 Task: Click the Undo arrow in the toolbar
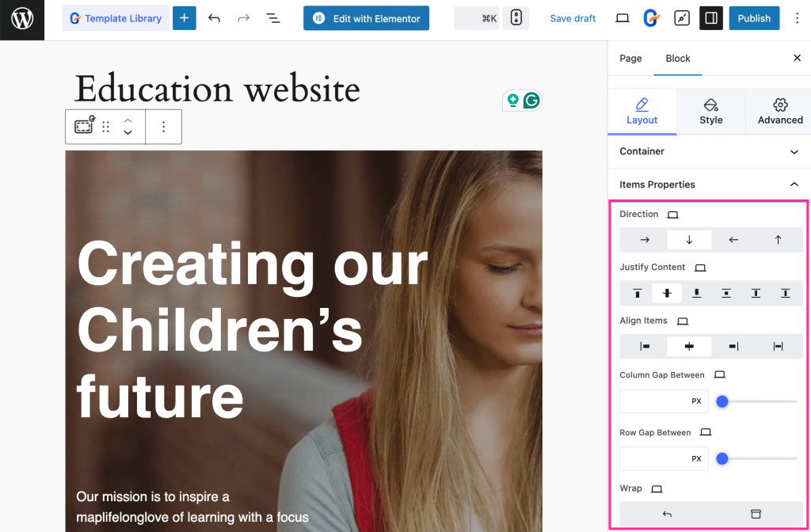point(214,17)
